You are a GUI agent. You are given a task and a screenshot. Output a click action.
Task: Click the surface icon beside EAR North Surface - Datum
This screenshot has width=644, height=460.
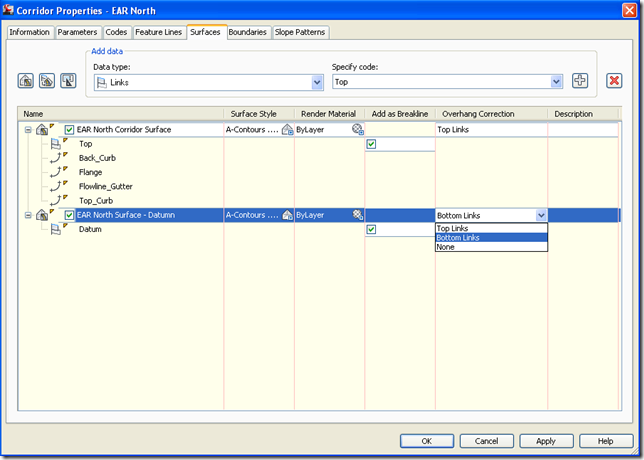tap(42, 215)
